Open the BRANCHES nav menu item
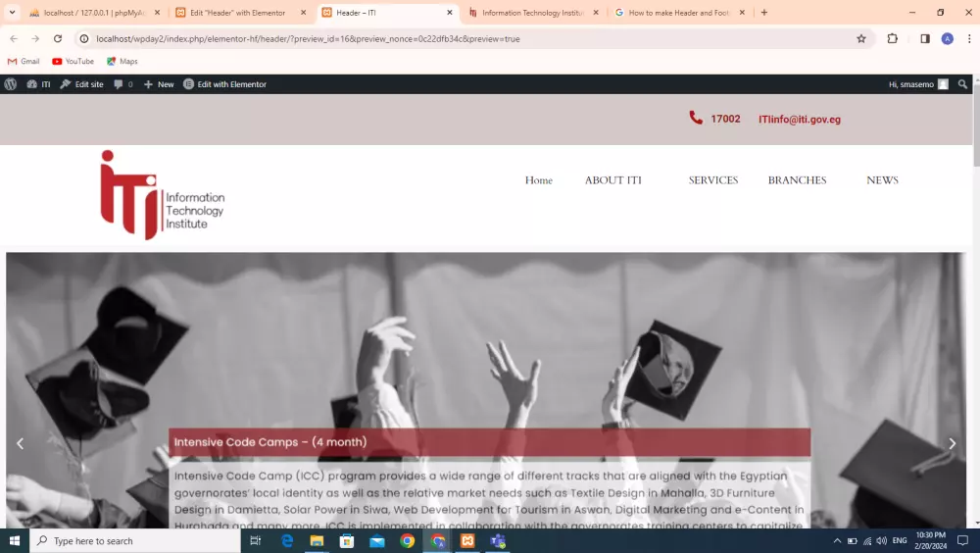The height and width of the screenshot is (553, 980). pyautogui.click(x=797, y=180)
